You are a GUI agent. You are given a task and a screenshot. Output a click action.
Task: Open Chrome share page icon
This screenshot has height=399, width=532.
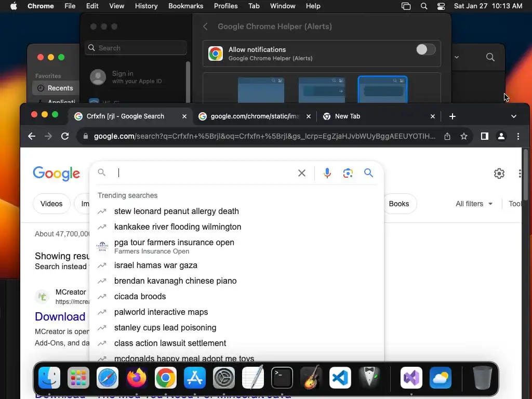tap(447, 136)
